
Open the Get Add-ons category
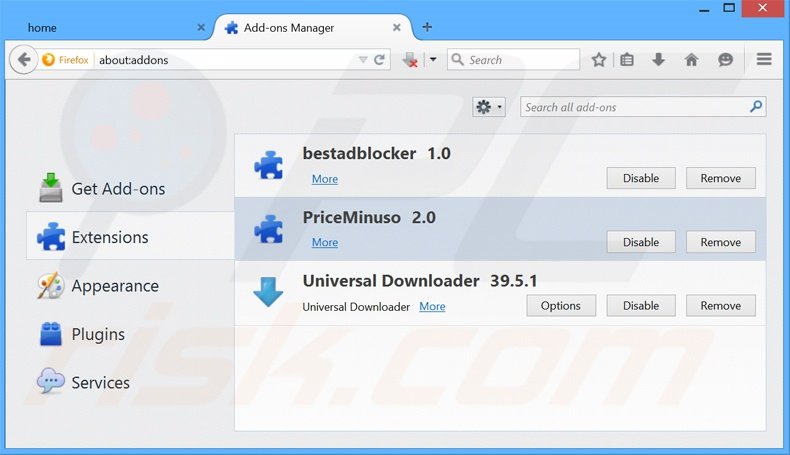(x=130, y=188)
